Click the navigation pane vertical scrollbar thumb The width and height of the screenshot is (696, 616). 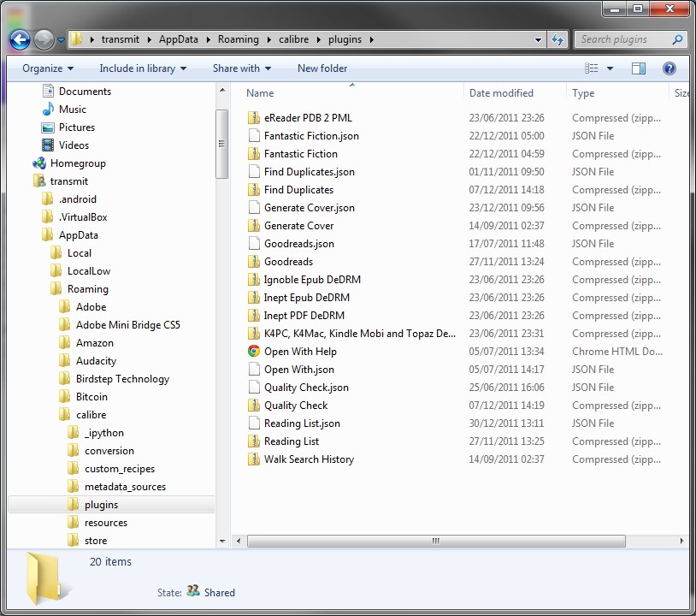coord(222,144)
